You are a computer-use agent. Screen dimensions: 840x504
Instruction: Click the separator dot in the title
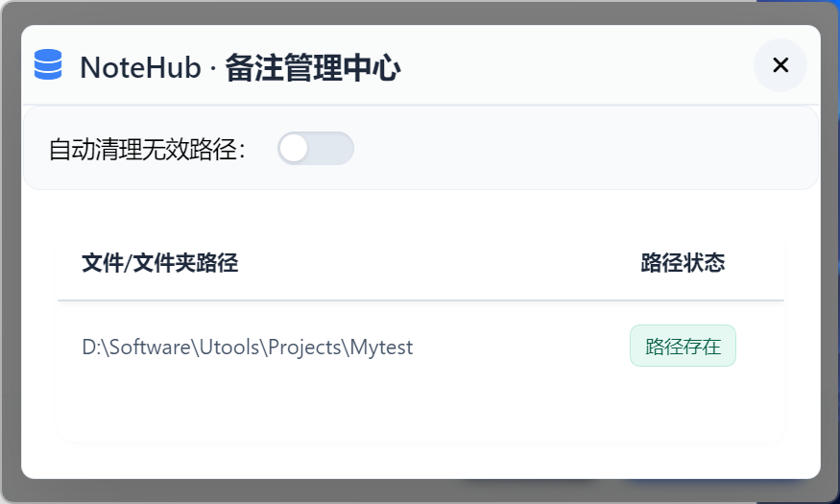tap(213, 69)
